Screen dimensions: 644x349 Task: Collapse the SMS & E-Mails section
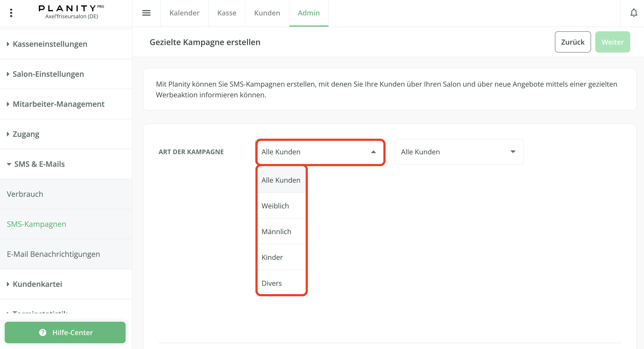pyautogui.click(x=66, y=164)
